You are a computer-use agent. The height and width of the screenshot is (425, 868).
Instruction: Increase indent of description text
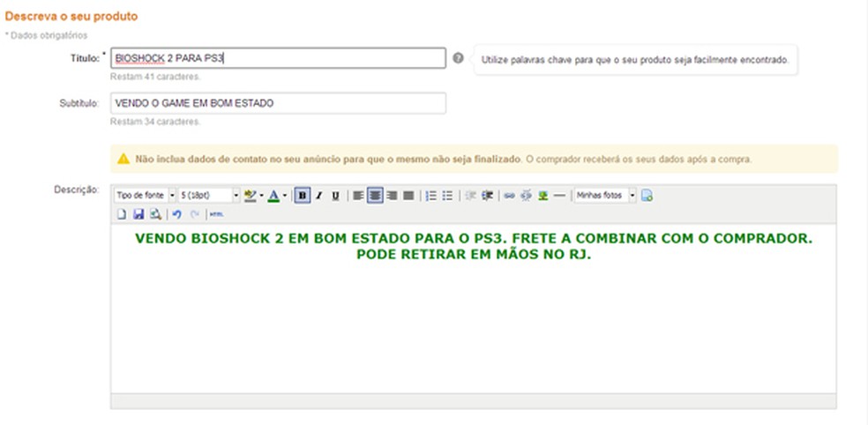[x=487, y=196]
